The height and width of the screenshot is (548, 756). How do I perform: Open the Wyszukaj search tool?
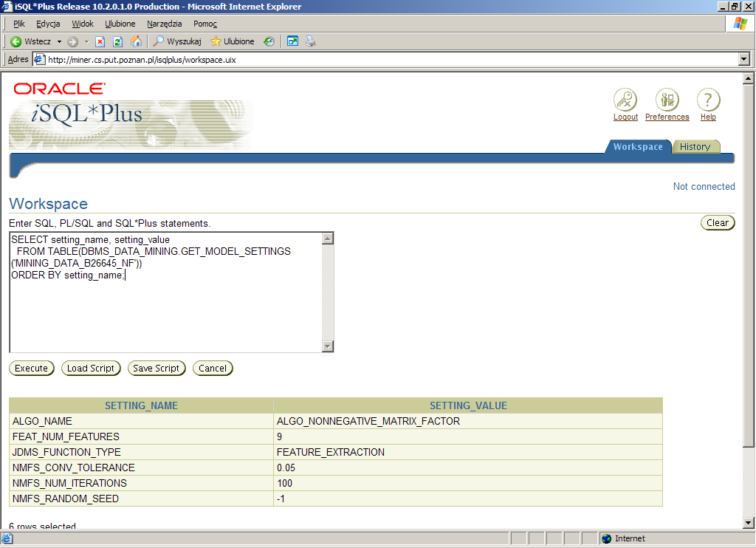177,41
